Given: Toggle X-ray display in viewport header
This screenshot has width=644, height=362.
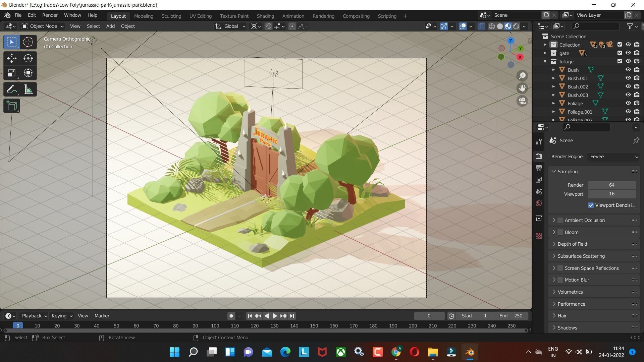Looking at the screenshot, I should point(481,26).
